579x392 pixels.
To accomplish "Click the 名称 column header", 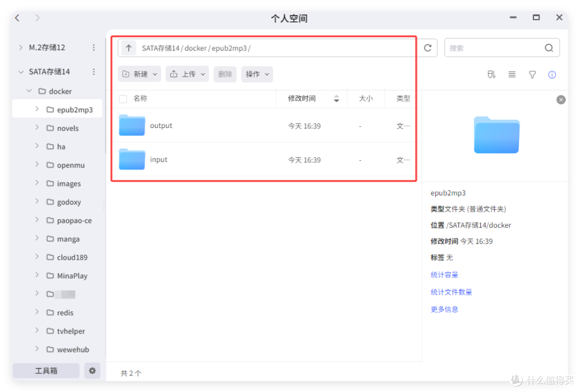I will 140,99.
